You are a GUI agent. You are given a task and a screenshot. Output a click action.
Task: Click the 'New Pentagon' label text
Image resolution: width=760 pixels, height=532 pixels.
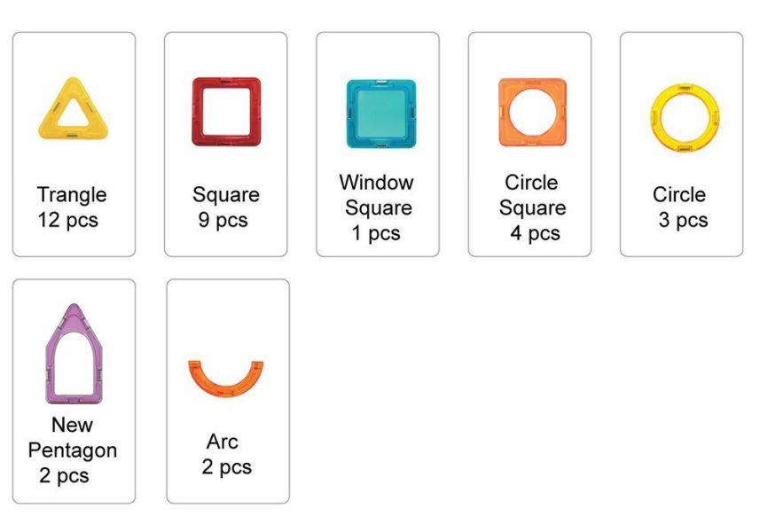(x=72, y=437)
